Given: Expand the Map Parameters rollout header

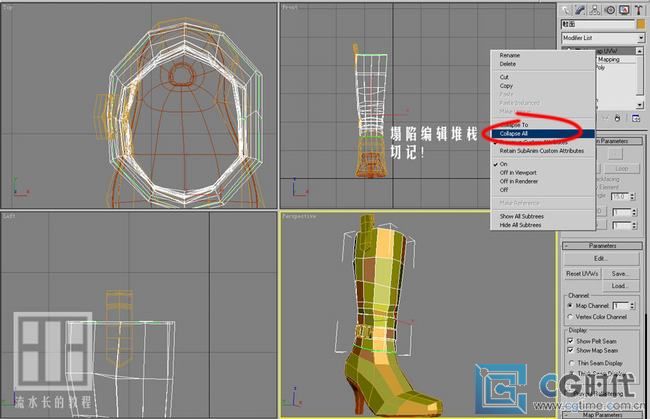Looking at the screenshot, I should (602, 415).
